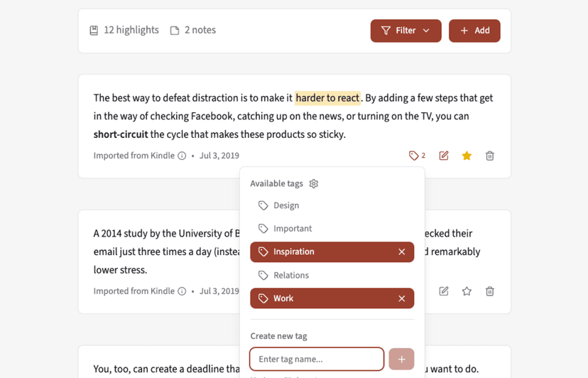Click the highlighted phrase harder to react

(327, 98)
